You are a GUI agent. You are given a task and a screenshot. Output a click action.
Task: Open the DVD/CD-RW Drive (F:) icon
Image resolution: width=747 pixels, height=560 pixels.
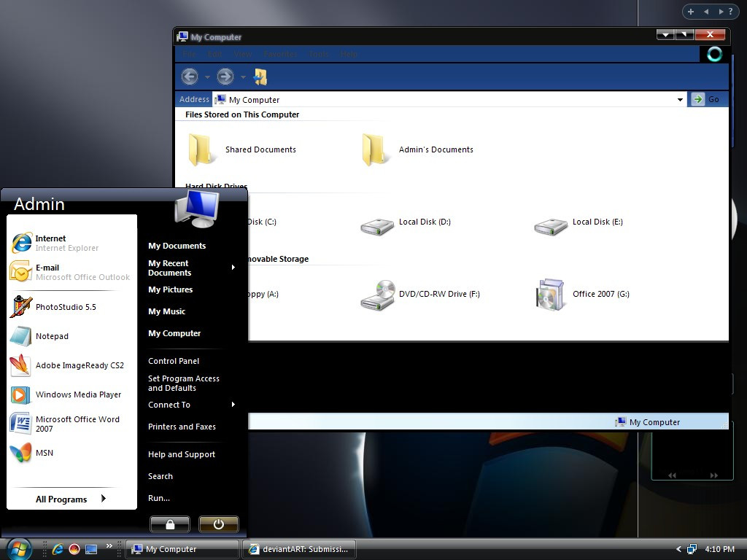[x=378, y=295]
